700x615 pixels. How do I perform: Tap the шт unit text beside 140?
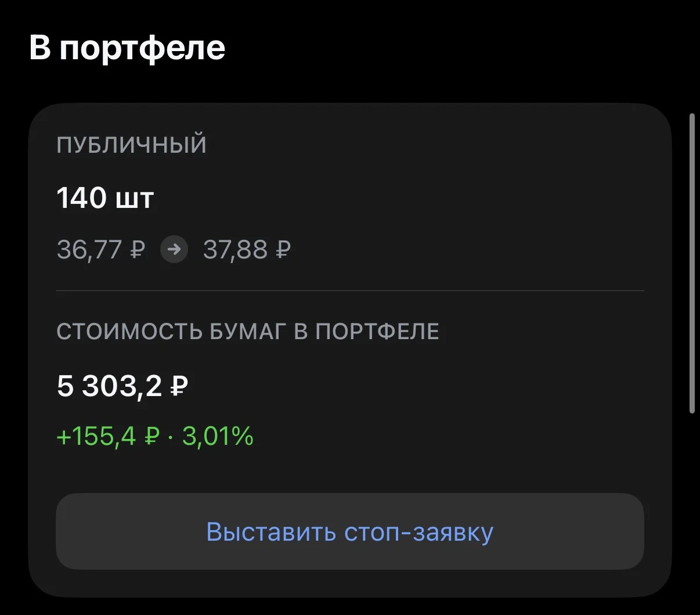click(x=135, y=201)
